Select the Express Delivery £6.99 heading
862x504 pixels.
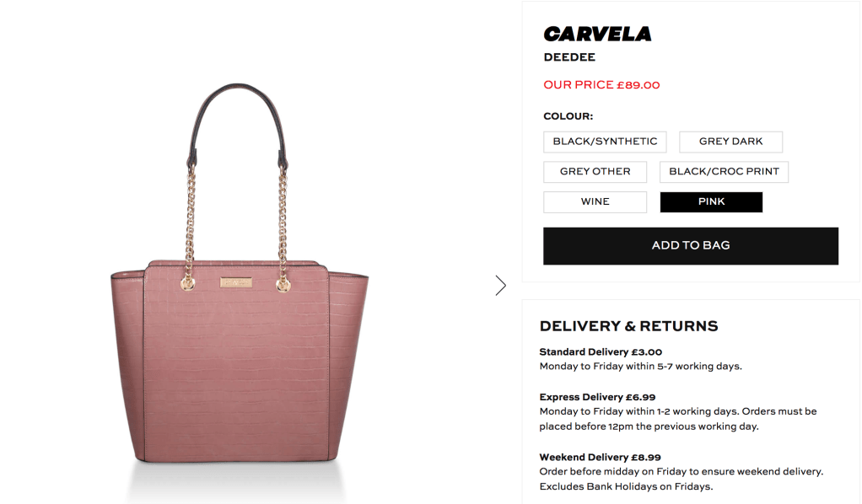tap(597, 397)
